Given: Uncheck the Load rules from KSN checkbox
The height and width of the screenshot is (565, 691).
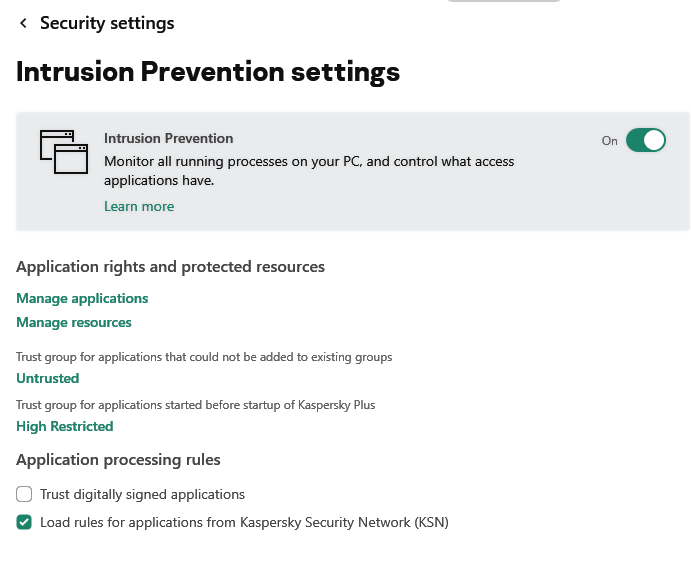Looking at the screenshot, I should [24, 522].
